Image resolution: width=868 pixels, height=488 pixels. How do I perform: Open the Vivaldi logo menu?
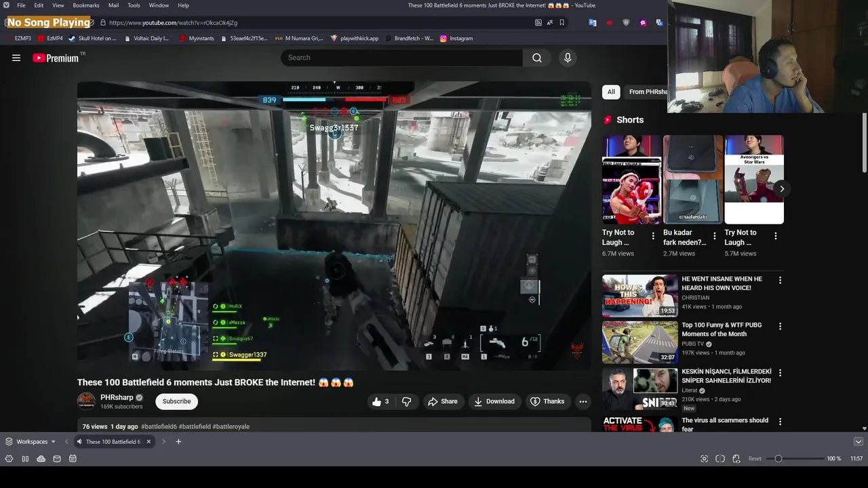(6, 5)
